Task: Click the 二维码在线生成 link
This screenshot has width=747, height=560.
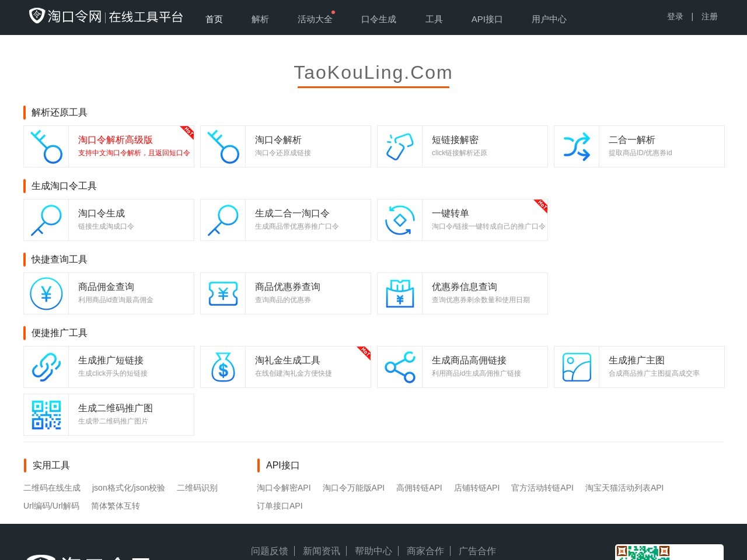Action: pyautogui.click(x=52, y=488)
